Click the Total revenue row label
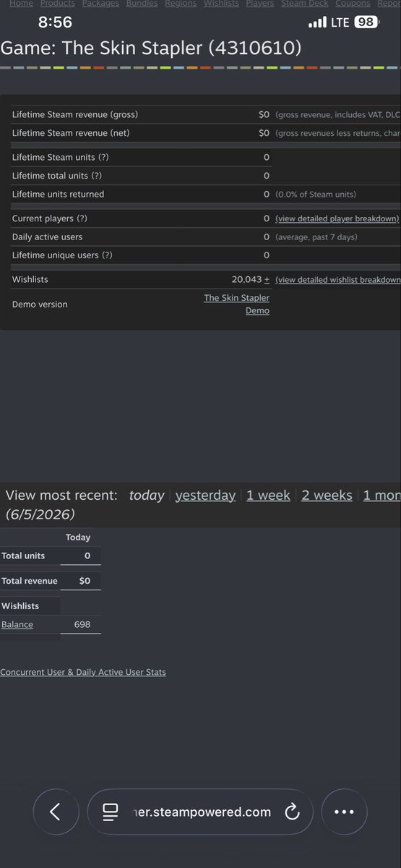This screenshot has height=868, width=401. coord(30,581)
